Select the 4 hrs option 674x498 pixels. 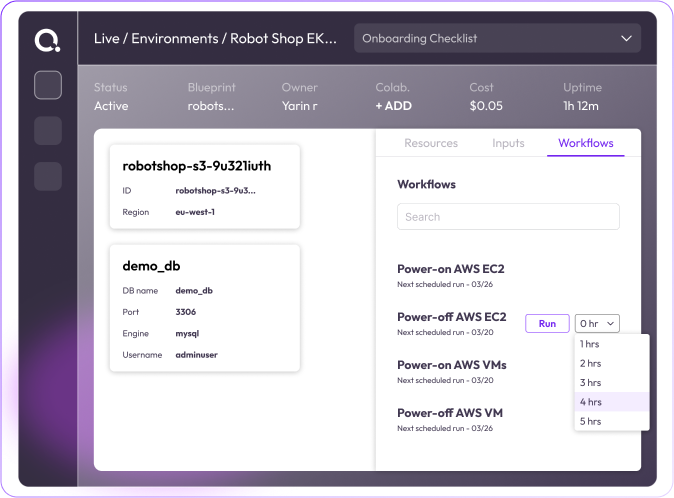tap(590, 402)
